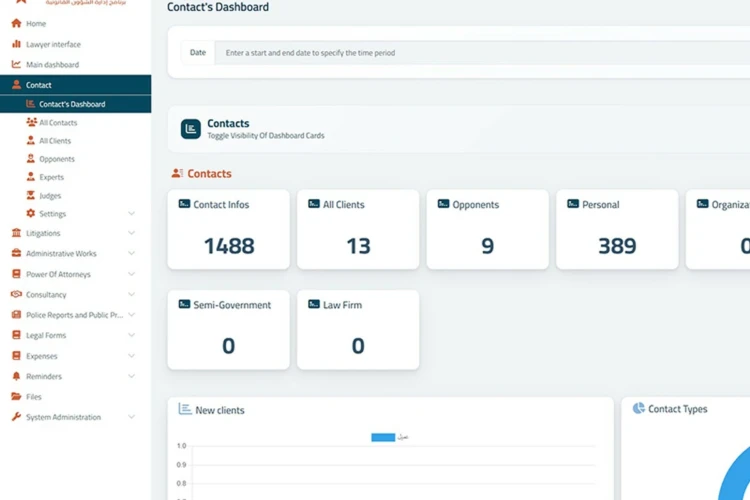Click the Experts person icon
Image resolution: width=750 pixels, height=500 pixels.
coord(31,177)
